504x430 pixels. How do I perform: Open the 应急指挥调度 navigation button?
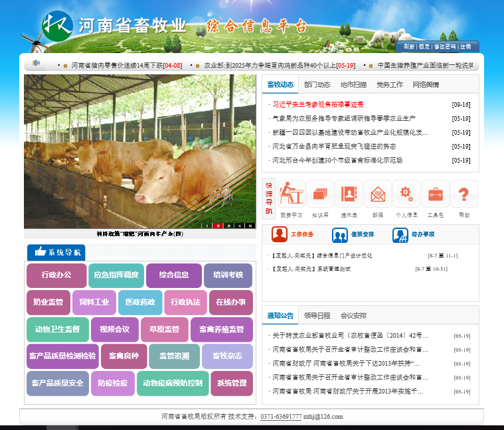(x=116, y=275)
